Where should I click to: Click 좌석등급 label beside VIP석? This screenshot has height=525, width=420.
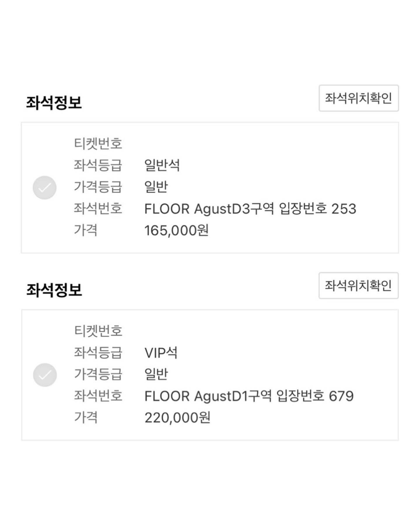point(98,353)
